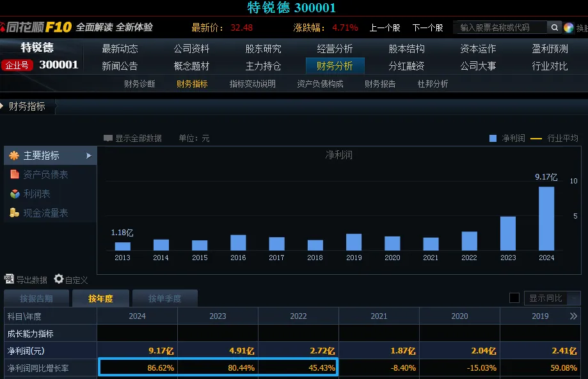Open the 新闻公告 menu
Image resolution: width=588 pixels, height=379 pixels.
point(120,66)
